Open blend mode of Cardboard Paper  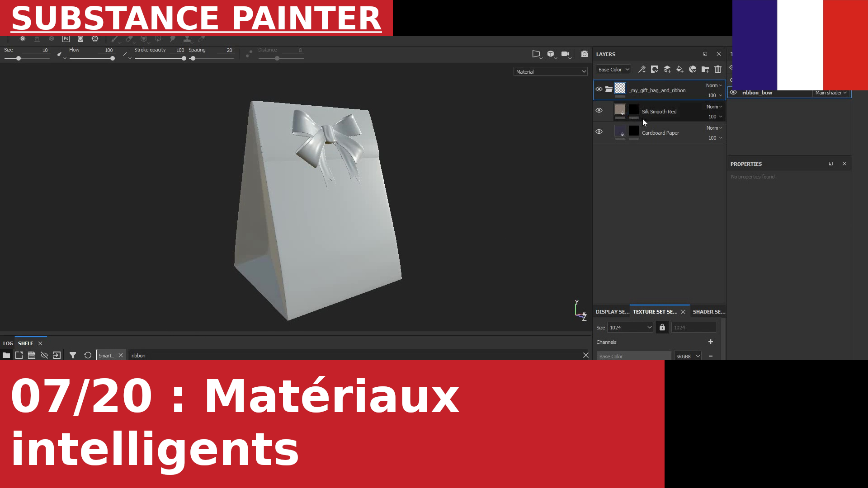point(714,128)
